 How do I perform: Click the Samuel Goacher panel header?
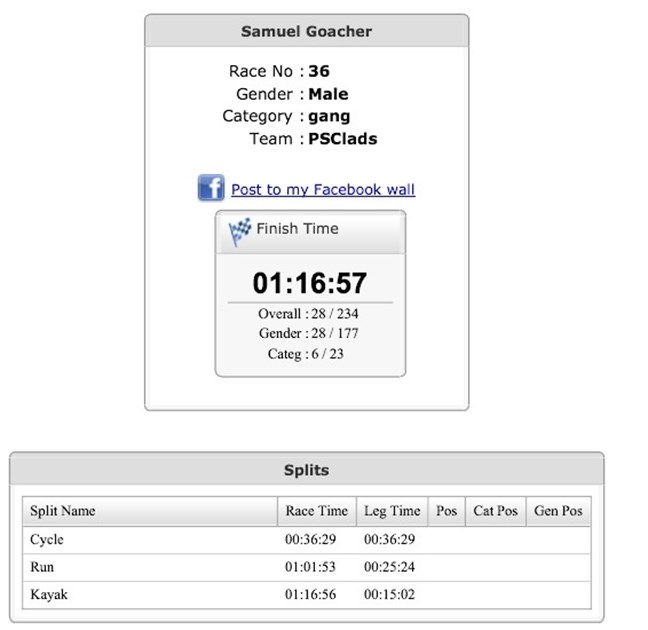coord(306,31)
